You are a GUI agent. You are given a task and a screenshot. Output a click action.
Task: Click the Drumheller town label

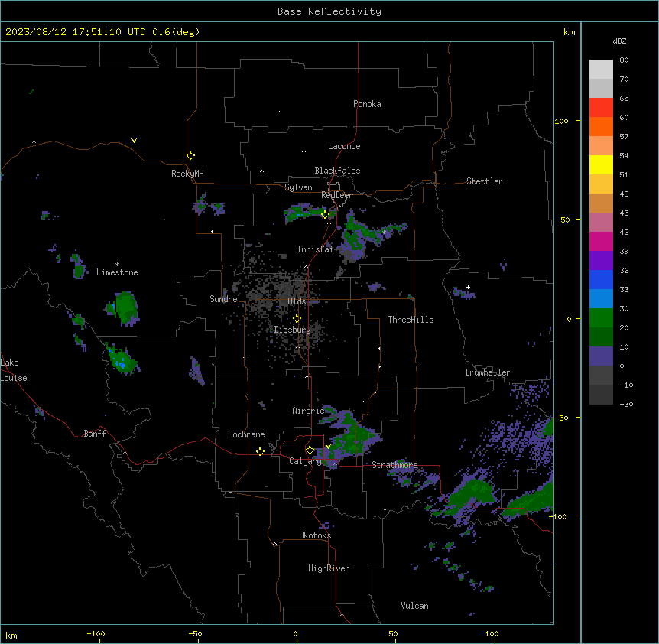tap(488, 372)
